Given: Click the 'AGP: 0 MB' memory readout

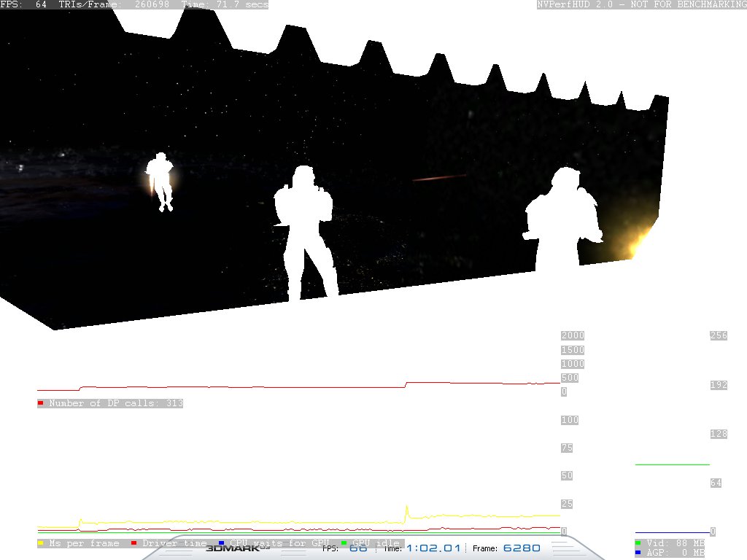Looking at the screenshot, I should (675, 553).
